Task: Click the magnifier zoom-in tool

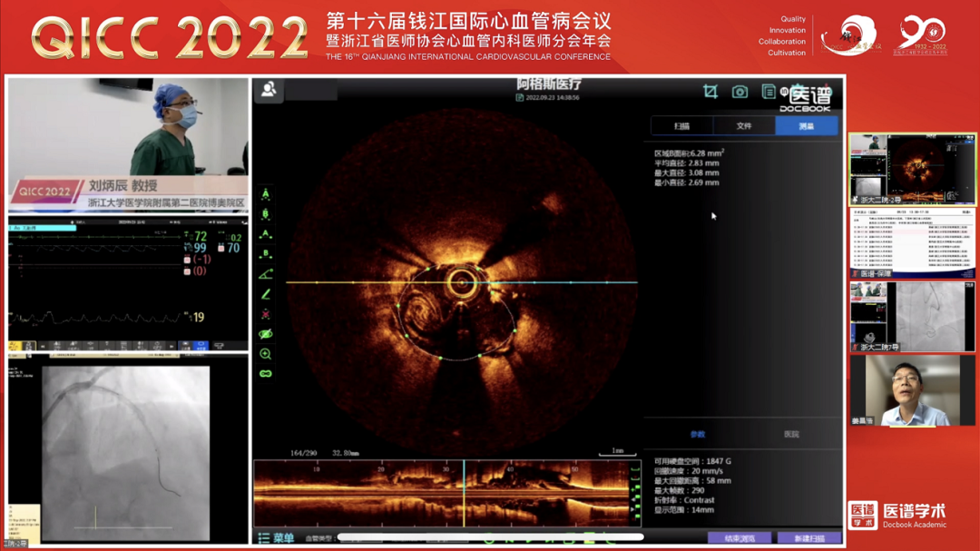Action: click(266, 354)
